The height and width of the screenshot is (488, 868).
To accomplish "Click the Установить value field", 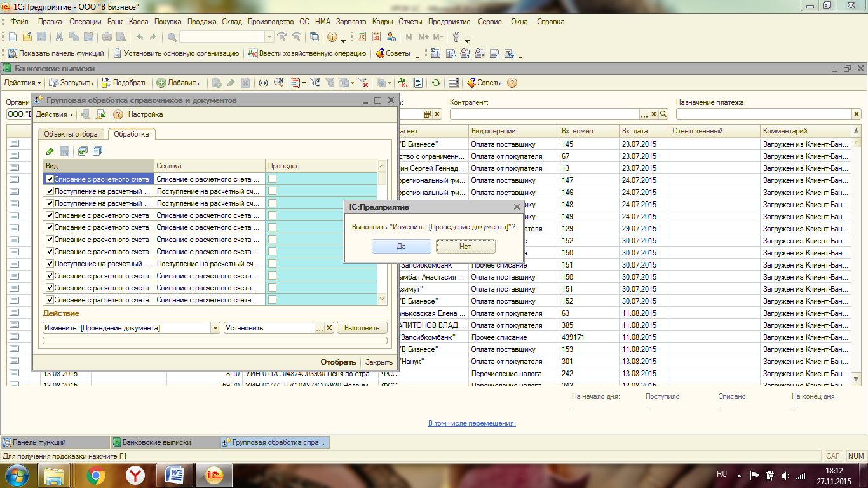I will pyautogui.click(x=269, y=328).
